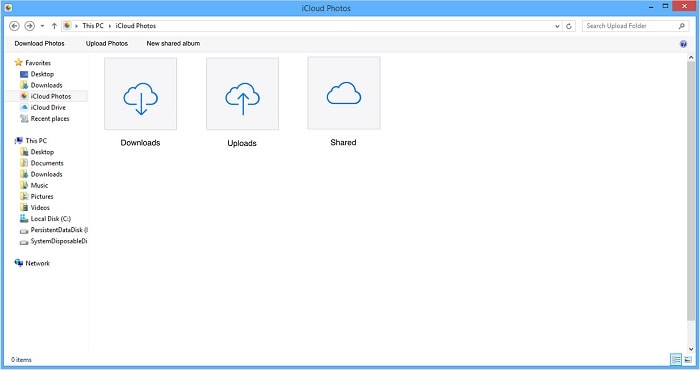Create a New shared album
Screen dimensions: 700x370
[x=173, y=43]
